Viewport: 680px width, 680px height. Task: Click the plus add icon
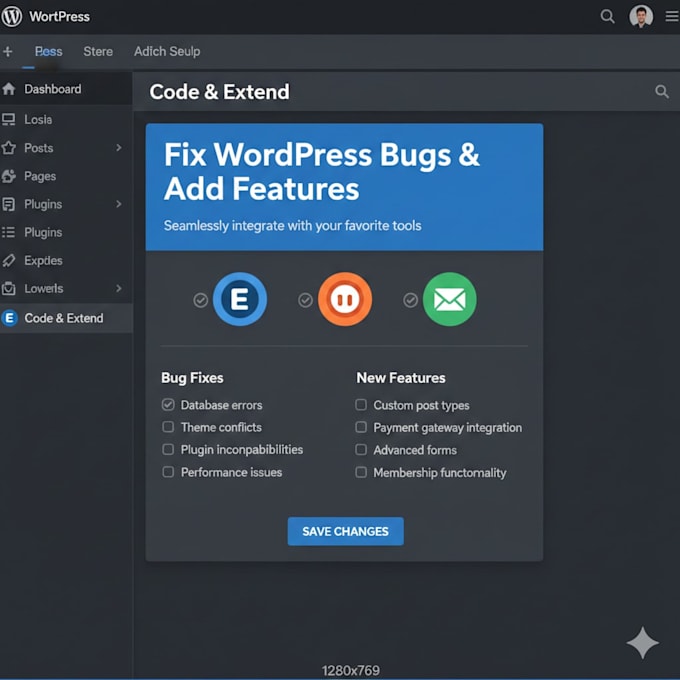[7, 52]
